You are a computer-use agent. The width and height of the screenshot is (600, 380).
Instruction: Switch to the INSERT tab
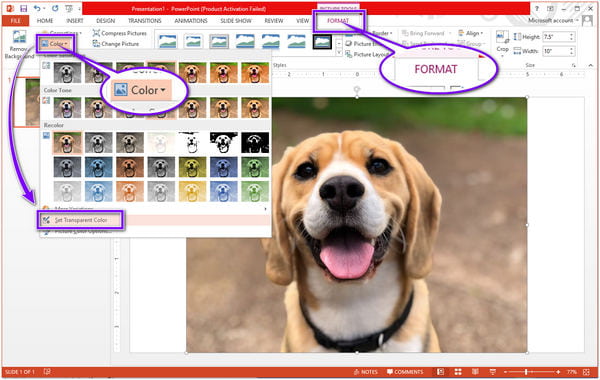coord(75,21)
